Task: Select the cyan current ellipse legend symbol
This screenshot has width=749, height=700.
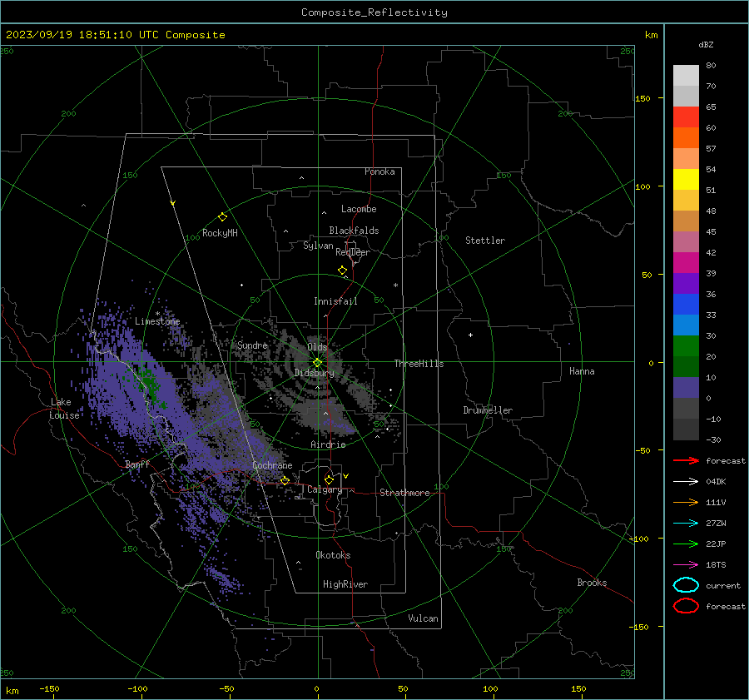Action: 686,585
